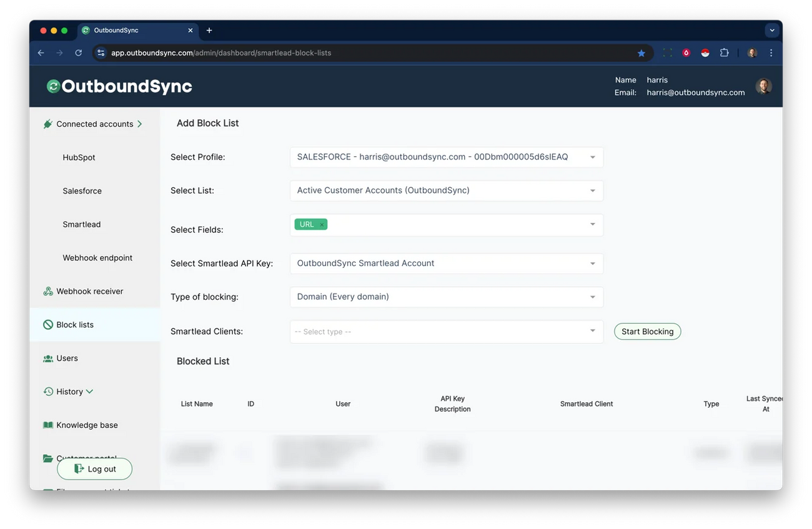
Task: Select the Block lists sidebar icon
Action: [x=47, y=324]
